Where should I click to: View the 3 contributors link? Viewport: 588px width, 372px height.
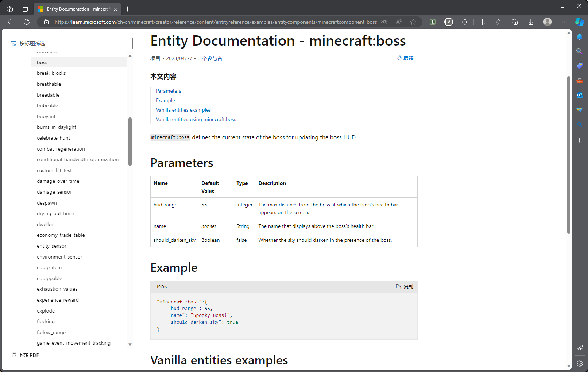[210, 58]
